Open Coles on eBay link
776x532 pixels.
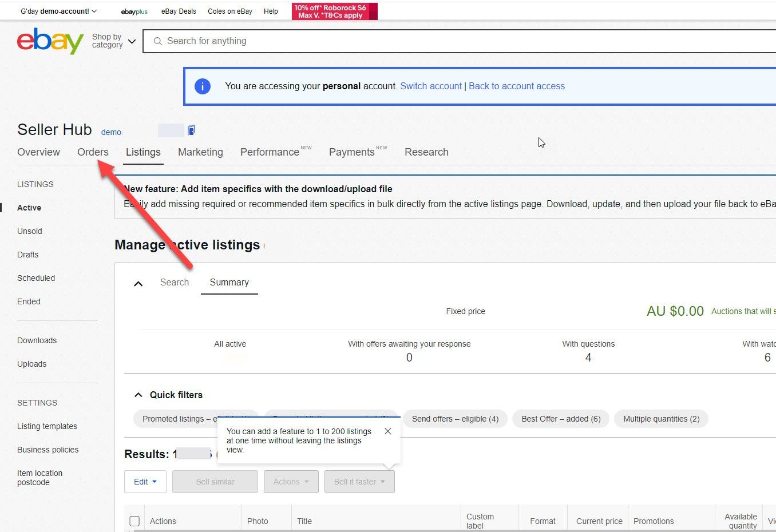pyautogui.click(x=230, y=11)
